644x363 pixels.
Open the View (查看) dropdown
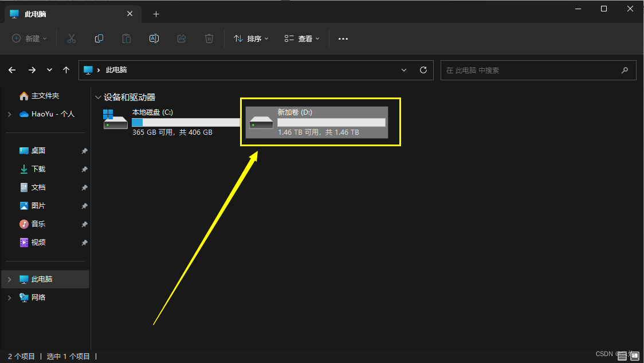(302, 38)
